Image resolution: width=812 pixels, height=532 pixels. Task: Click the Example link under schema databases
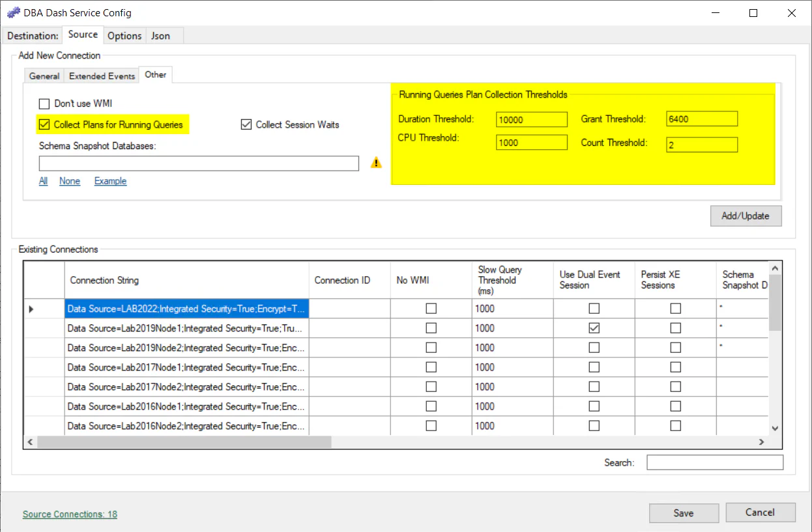point(110,181)
